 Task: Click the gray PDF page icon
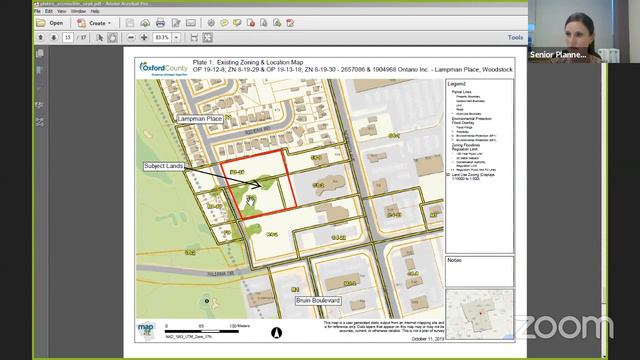[264, 23]
